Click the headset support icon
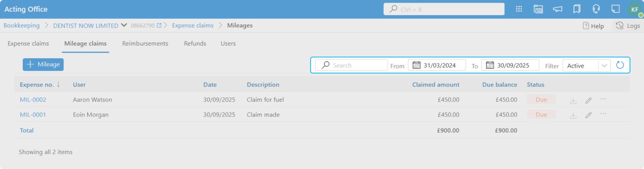644x169 pixels. [596, 9]
